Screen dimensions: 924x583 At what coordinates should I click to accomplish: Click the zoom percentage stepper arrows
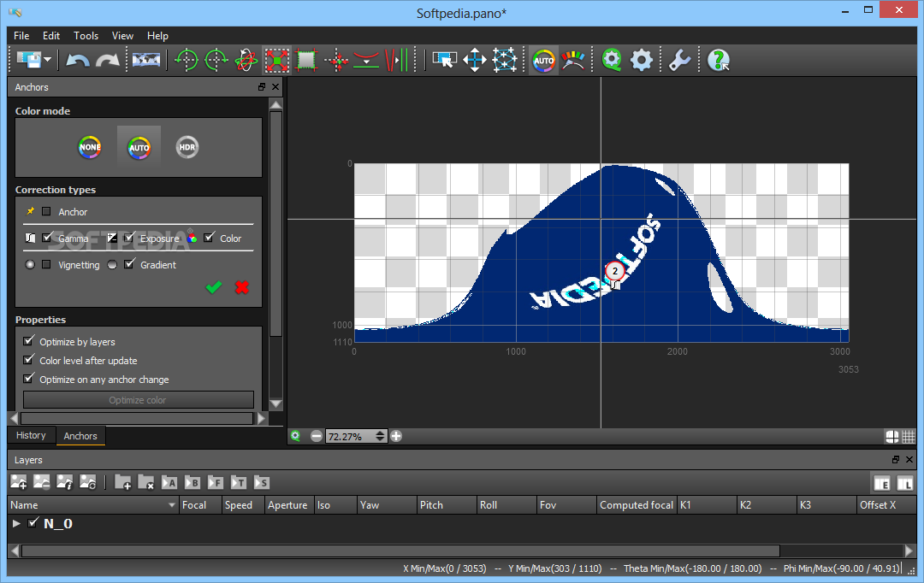click(x=380, y=436)
